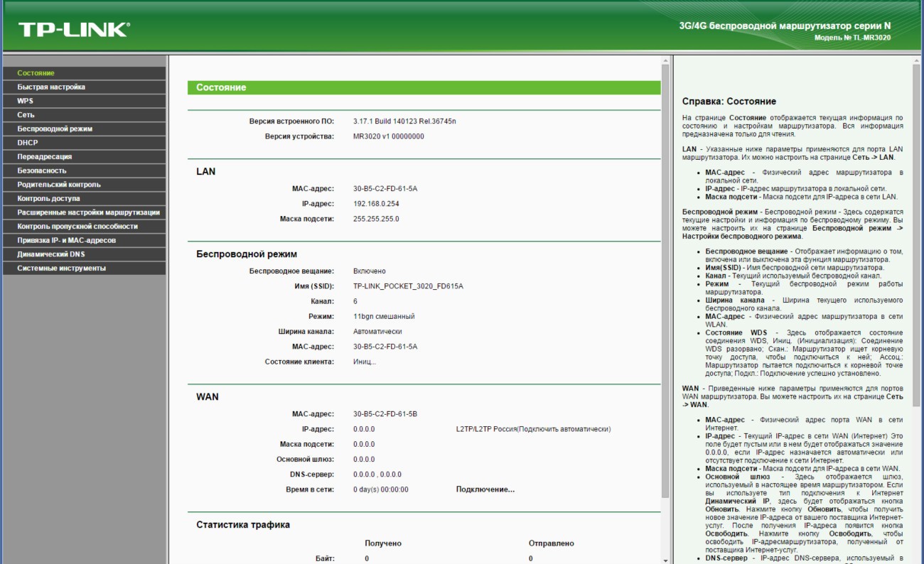Expand the Сеть network menu
This screenshot has width=924, height=564.
(26, 115)
